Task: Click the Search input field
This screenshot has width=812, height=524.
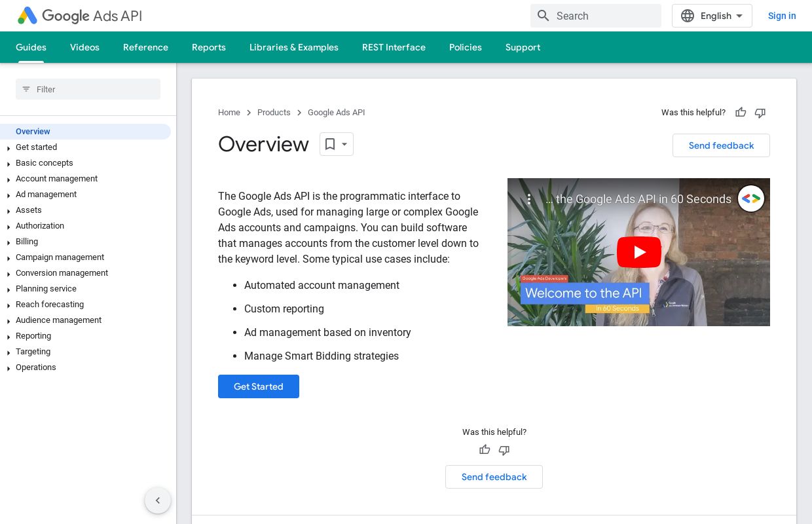Action: [596, 16]
